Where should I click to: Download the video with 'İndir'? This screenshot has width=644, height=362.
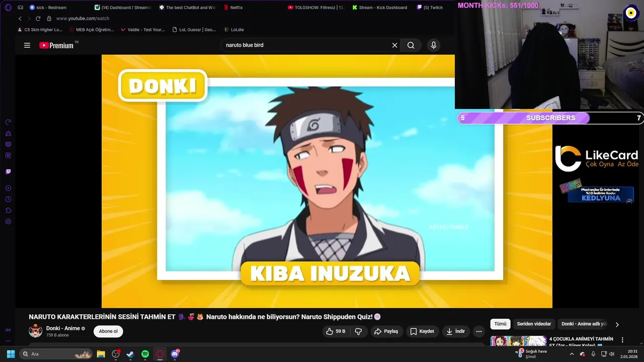pyautogui.click(x=456, y=331)
